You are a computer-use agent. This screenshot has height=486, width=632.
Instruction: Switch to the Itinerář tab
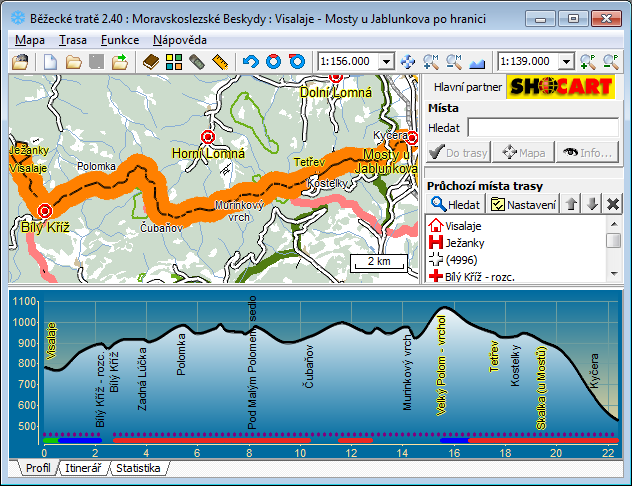83,468
